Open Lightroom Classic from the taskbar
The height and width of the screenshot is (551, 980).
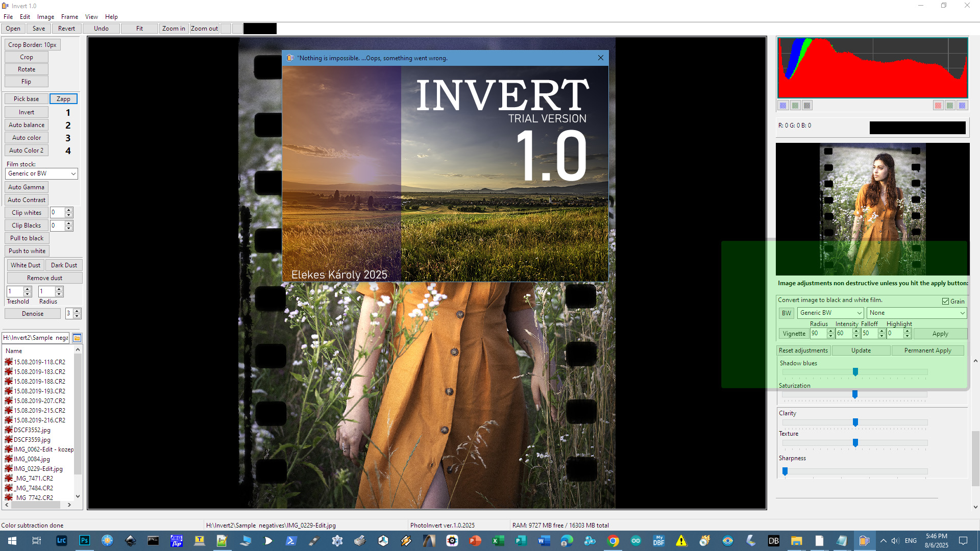[62, 541]
